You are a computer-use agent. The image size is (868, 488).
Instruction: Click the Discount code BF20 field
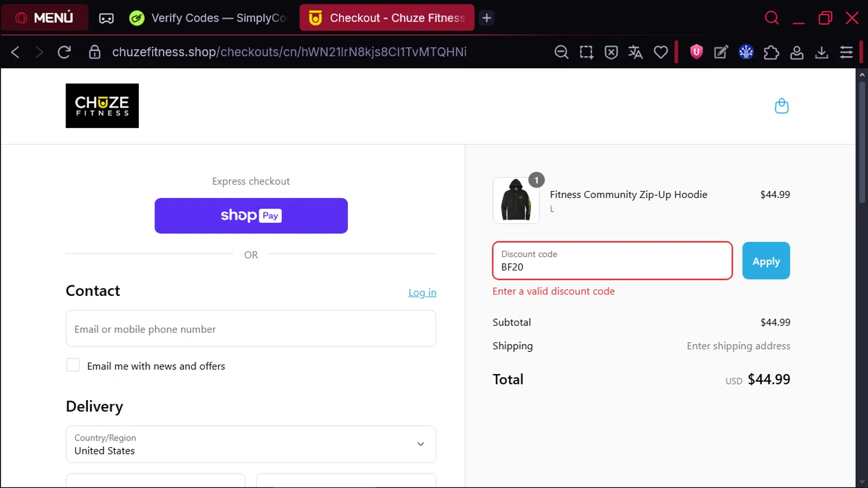(612, 260)
